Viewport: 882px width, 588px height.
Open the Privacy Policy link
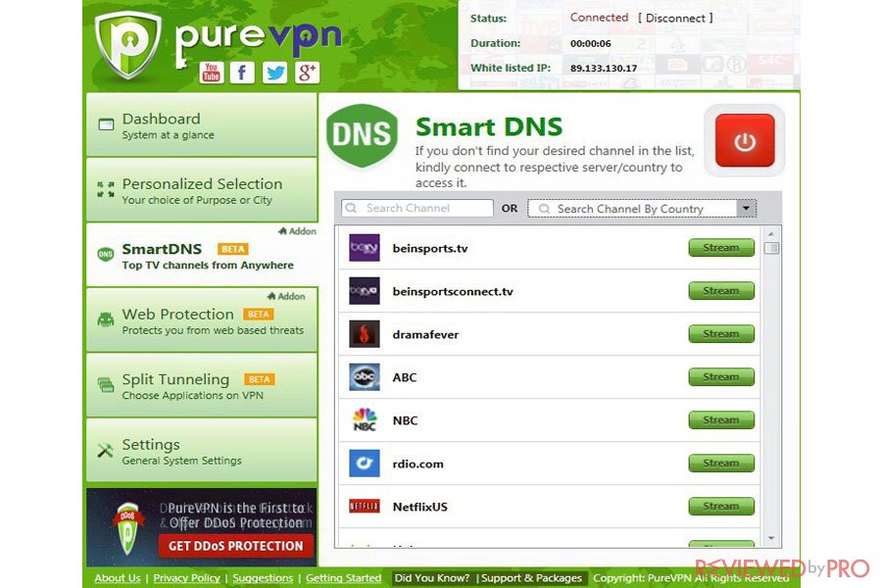[187, 578]
